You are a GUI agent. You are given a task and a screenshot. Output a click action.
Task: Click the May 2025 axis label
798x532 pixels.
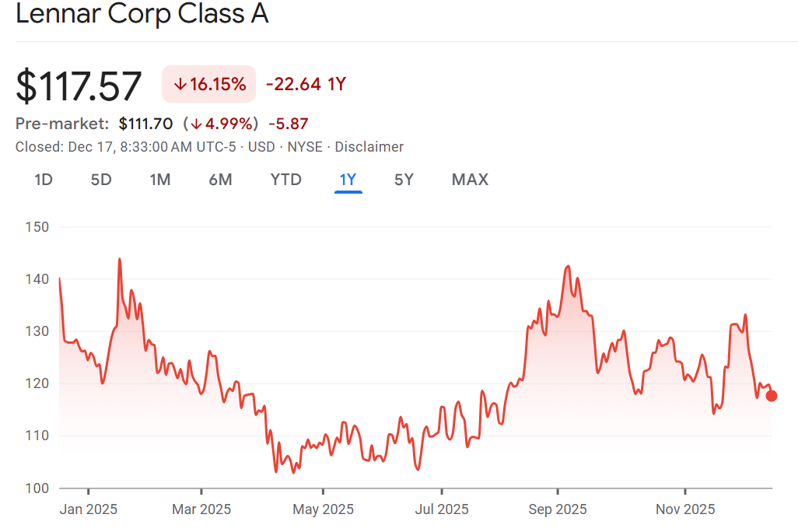pos(324,509)
